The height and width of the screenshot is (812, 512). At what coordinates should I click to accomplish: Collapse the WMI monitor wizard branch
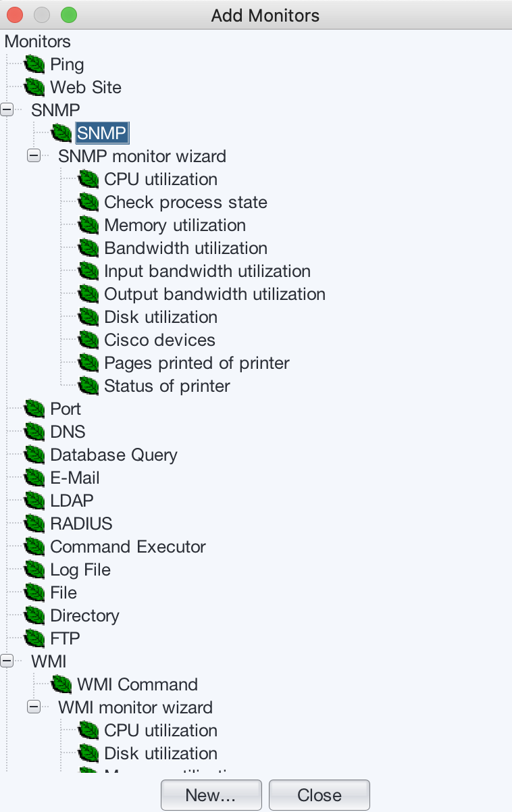[32, 707]
